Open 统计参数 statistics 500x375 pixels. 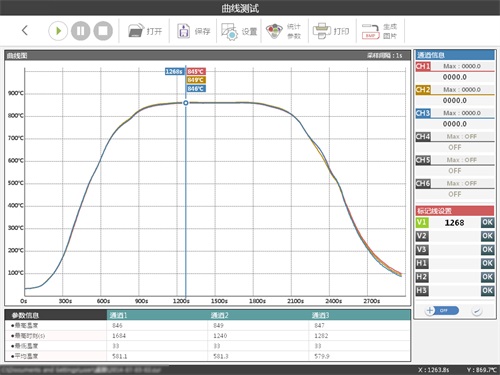coord(284,31)
